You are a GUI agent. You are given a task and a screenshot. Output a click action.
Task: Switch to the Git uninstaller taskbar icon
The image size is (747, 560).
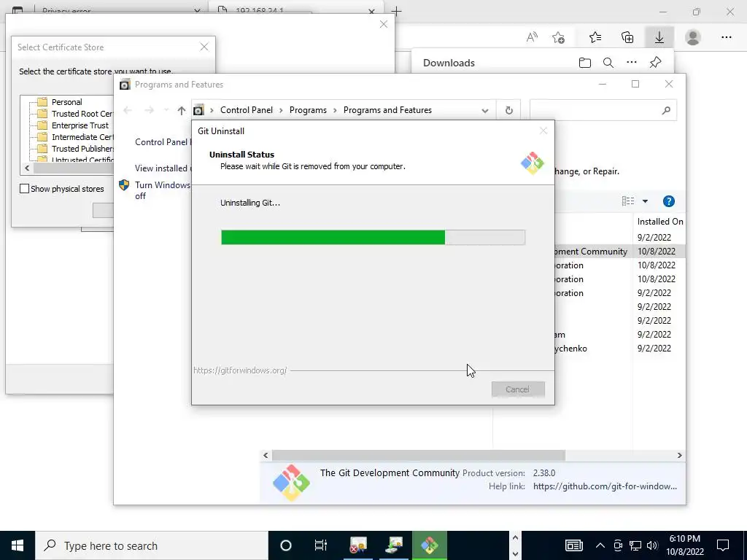(430, 545)
